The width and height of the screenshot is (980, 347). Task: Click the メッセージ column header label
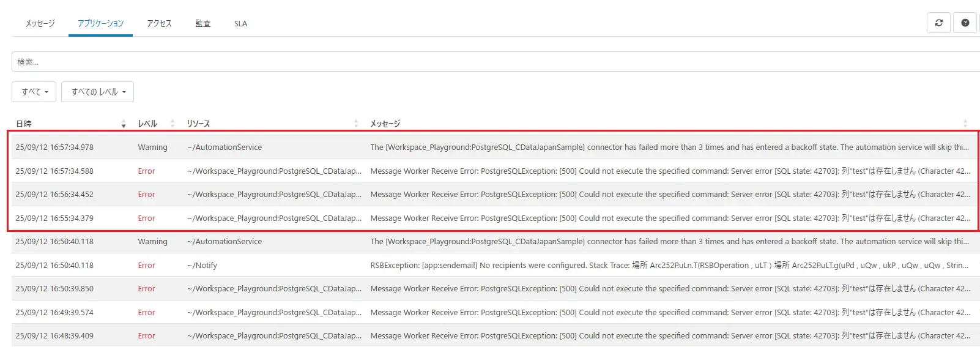385,124
